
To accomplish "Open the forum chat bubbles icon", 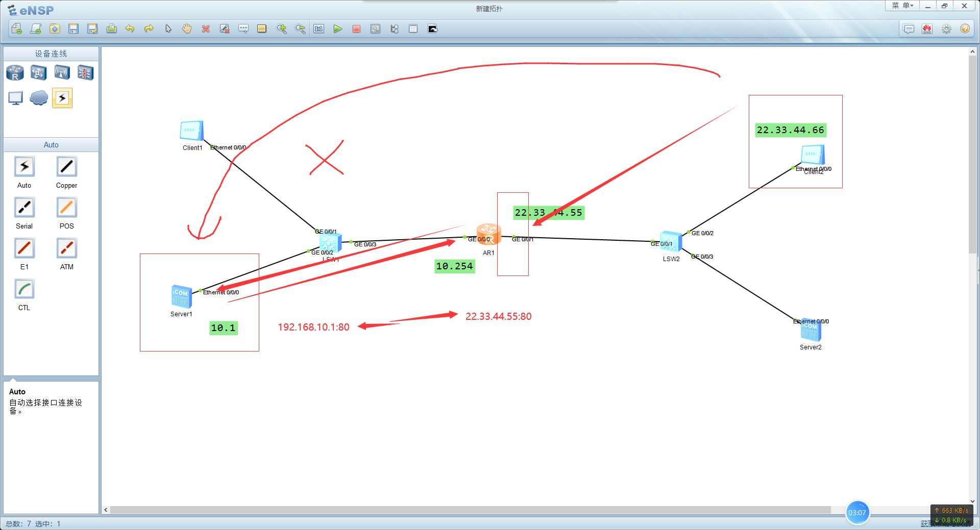I will [x=909, y=29].
